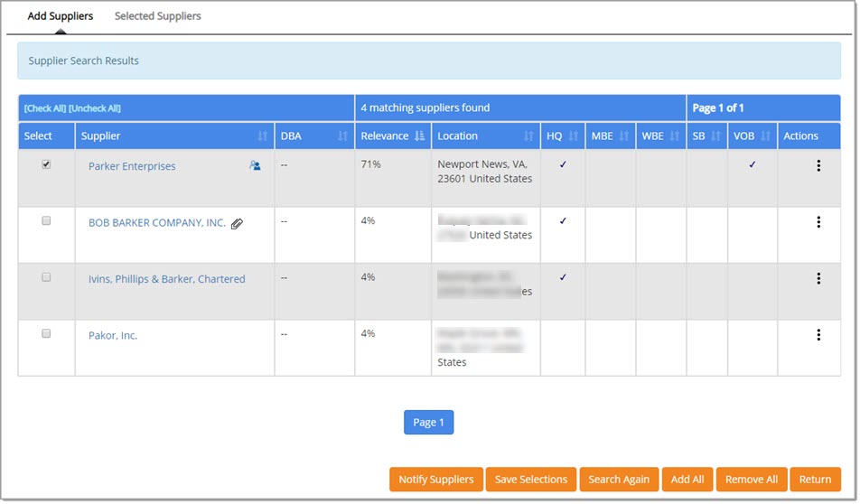This screenshot has width=860, height=504.
Task: Check the BOB BARKER COMPANY select checkbox
Action: coord(46,221)
